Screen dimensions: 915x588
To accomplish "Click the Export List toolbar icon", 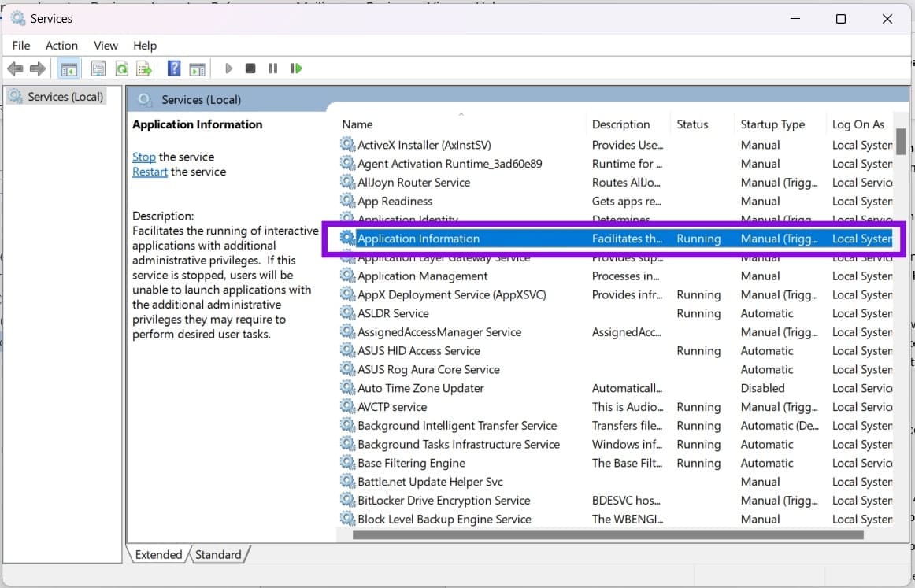I will click(143, 68).
